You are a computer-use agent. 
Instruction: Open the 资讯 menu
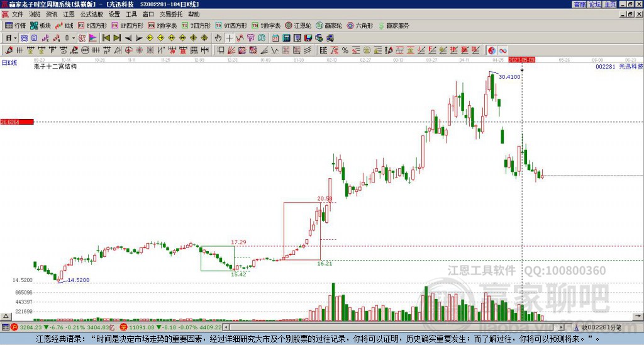tap(52, 14)
